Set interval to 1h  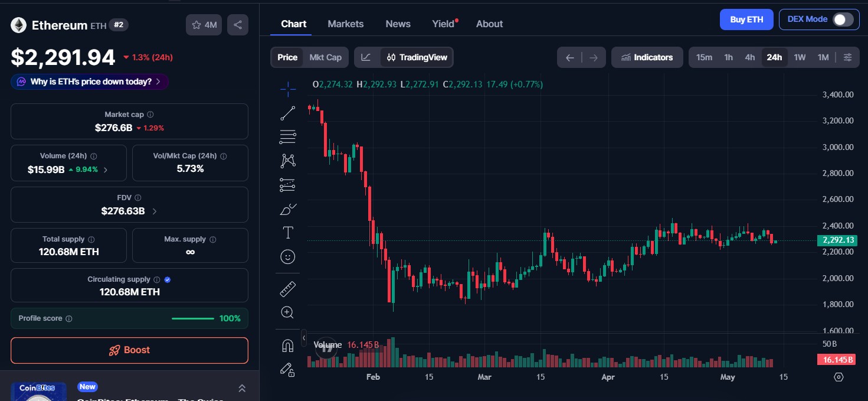pos(729,57)
